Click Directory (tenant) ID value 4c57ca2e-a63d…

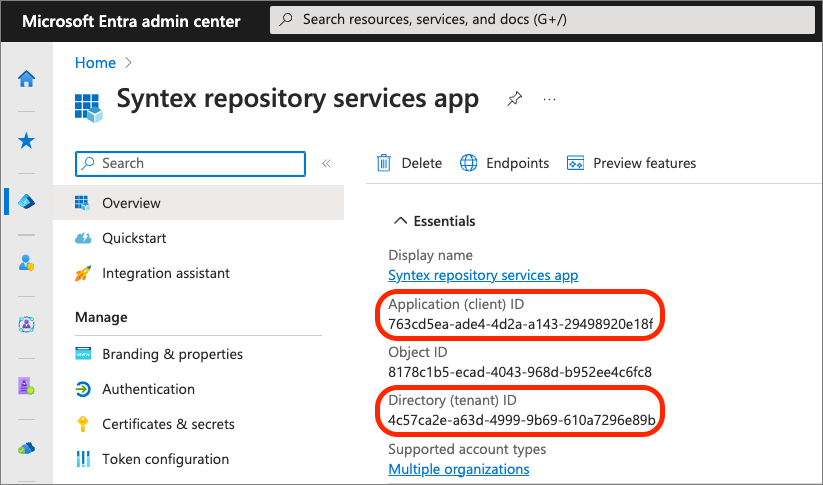pyautogui.click(x=522, y=420)
